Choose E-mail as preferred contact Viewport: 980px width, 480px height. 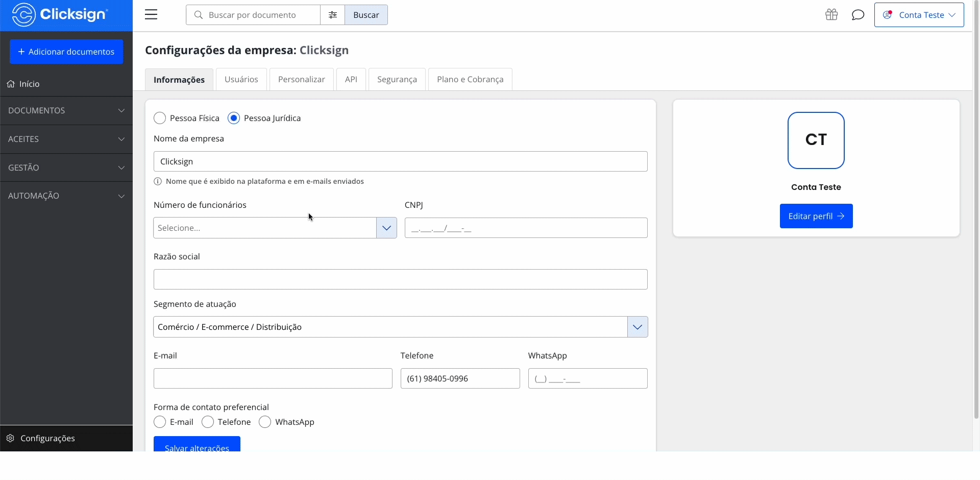click(x=160, y=422)
